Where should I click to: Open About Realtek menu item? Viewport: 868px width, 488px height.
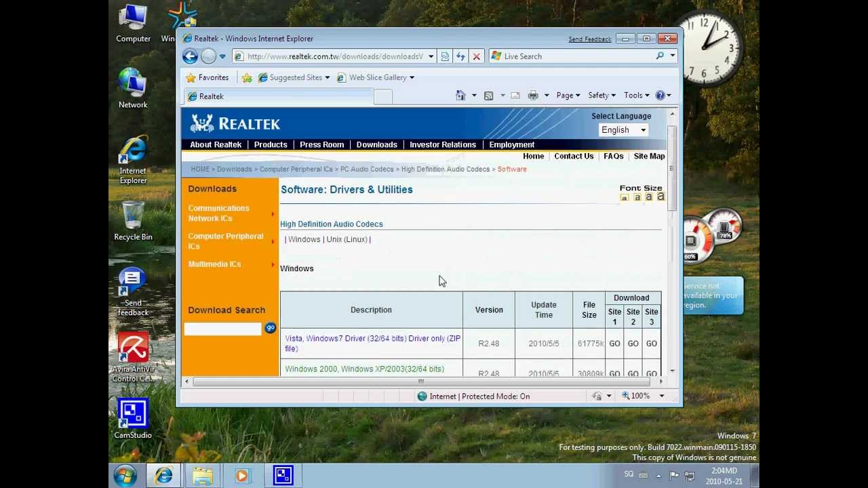(x=216, y=144)
